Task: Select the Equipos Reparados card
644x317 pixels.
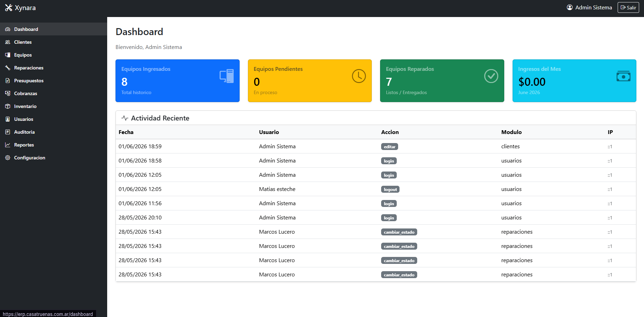Action: (442, 81)
